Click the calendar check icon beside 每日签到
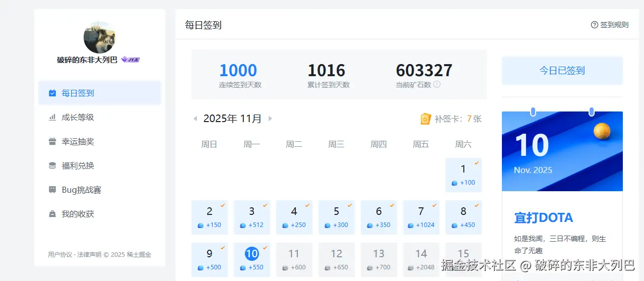Image resolution: width=644 pixels, height=281 pixels. (x=52, y=93)
